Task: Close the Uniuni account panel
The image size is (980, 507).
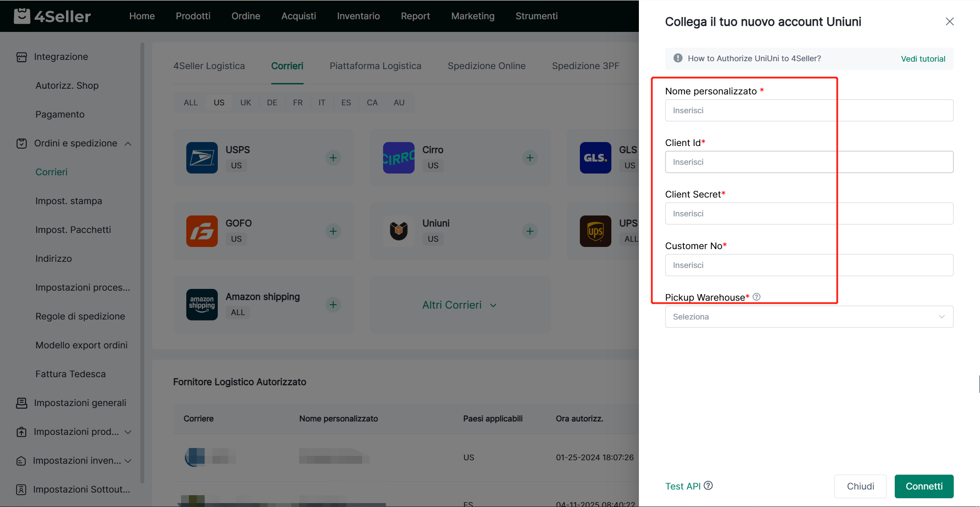Action: (x=949, y=21)
